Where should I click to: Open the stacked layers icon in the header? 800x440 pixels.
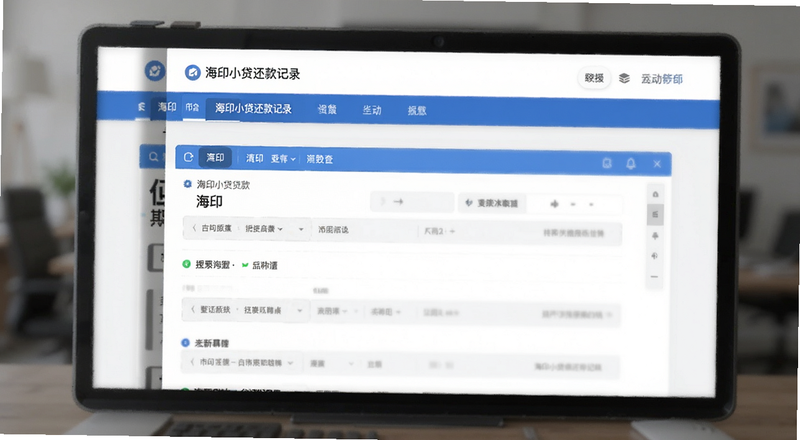pyautogui.click(x=624, y=78)
